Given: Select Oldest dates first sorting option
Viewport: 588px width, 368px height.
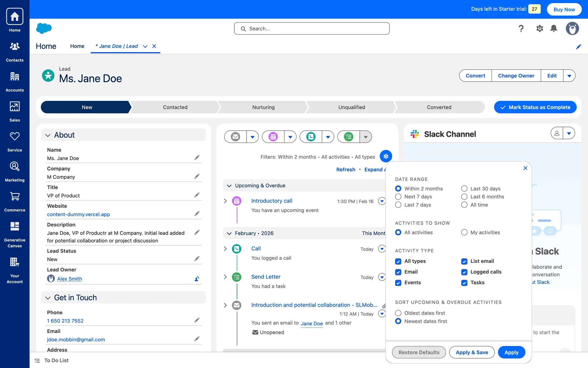Looking at the screenshot, I should (398, 313).
